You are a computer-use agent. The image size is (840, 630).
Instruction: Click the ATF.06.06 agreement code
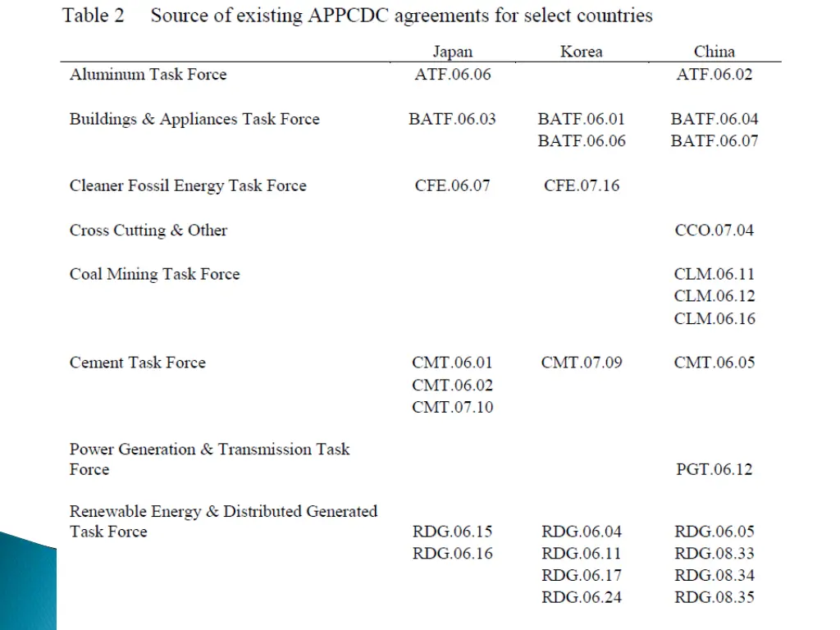click(x=452, y=75)
